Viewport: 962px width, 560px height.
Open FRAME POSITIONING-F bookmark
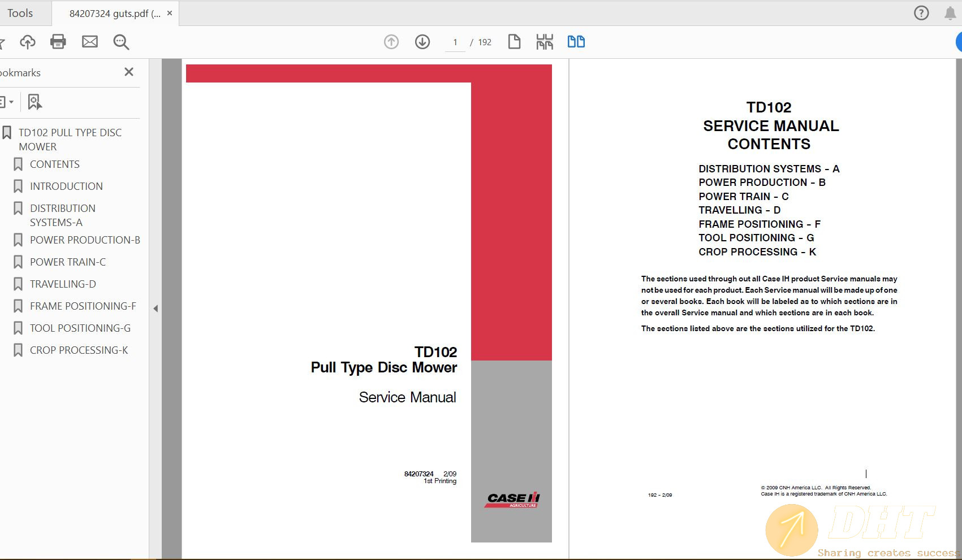tap(83, 306)
